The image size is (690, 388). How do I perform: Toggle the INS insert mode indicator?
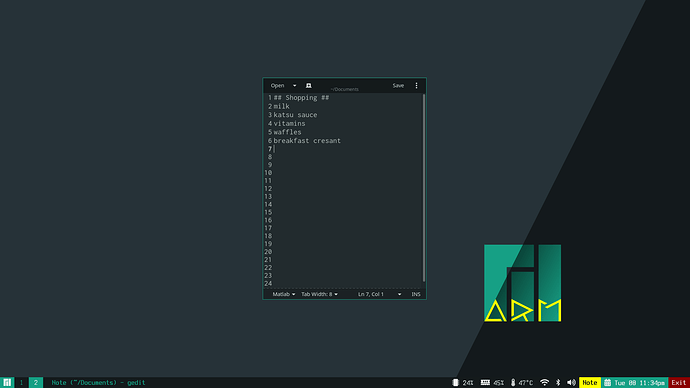point(416,294)
